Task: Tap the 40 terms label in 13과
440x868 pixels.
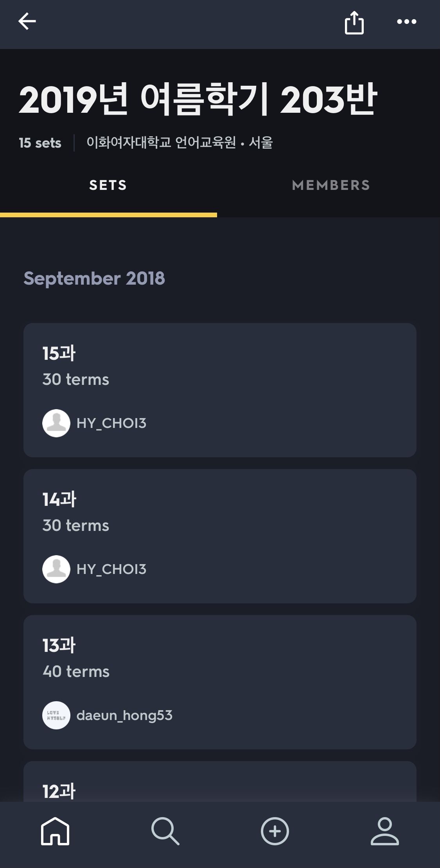Action: [76, 671]
